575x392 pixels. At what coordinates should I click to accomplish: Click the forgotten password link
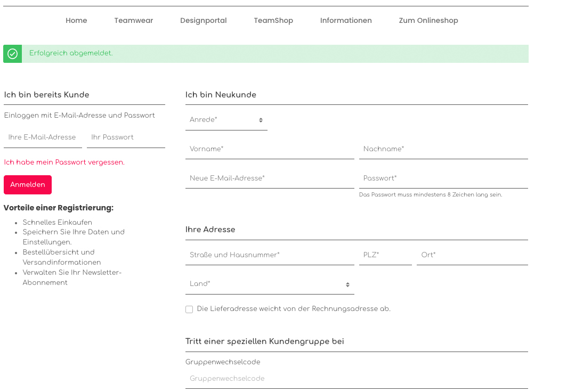[64, 162]
